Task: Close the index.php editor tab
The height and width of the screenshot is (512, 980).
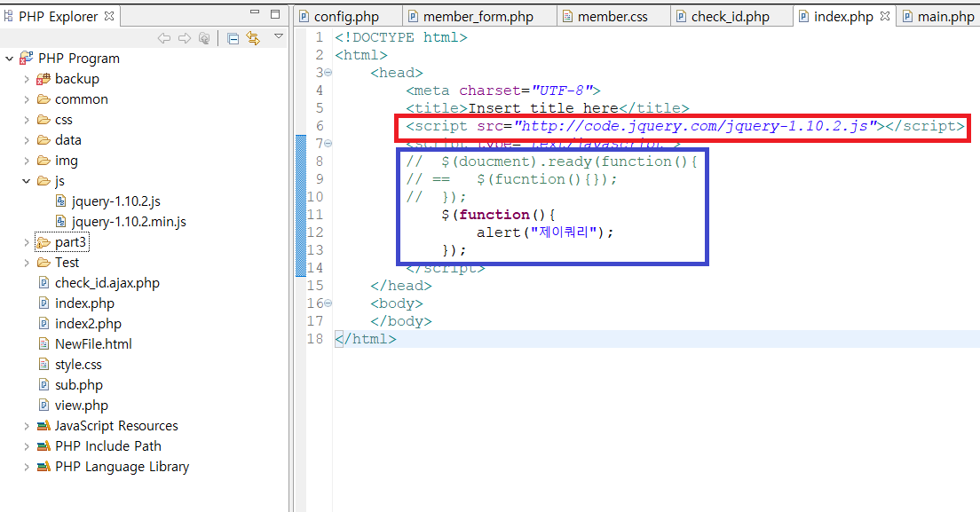Action: 884,16
